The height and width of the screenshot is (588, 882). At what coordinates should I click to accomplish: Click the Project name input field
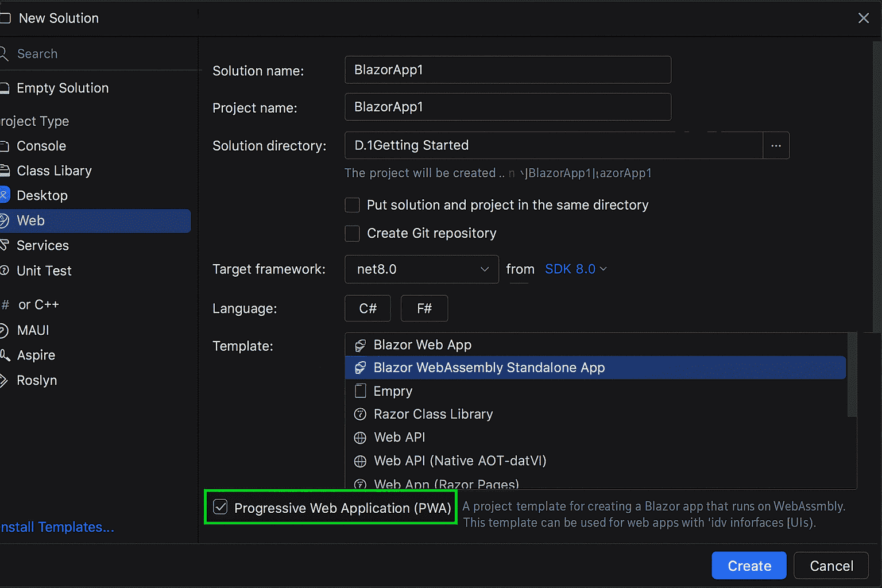[x=508, y=107]
